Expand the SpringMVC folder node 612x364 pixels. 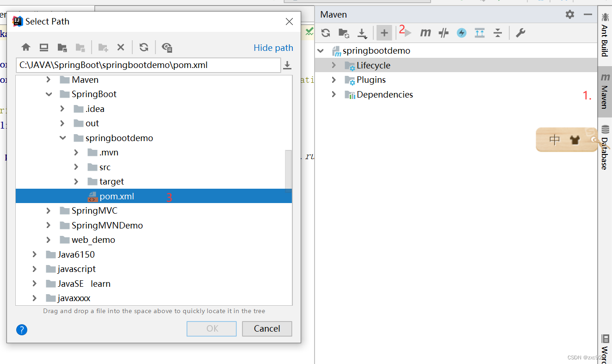tap(49, 211)
